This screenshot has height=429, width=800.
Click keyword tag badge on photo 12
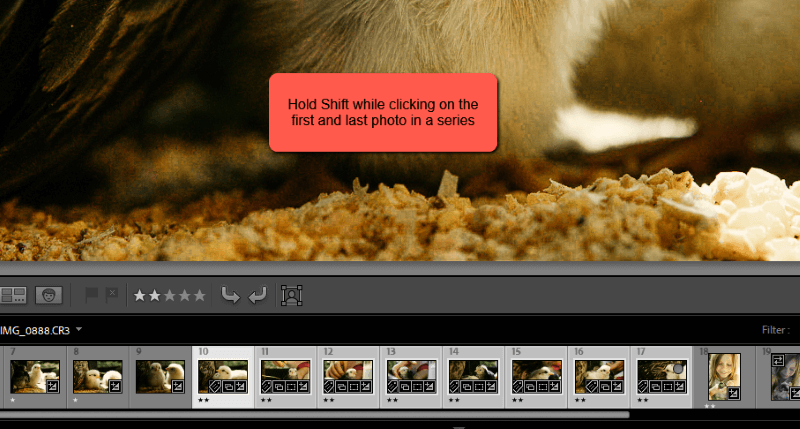[329, 387]
